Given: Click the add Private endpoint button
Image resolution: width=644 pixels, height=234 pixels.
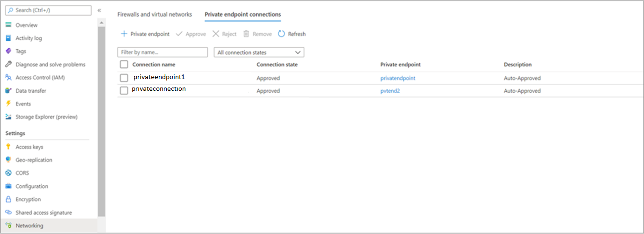Looking at the screenshot, I should pyautogui.click(x=145, y=34).
